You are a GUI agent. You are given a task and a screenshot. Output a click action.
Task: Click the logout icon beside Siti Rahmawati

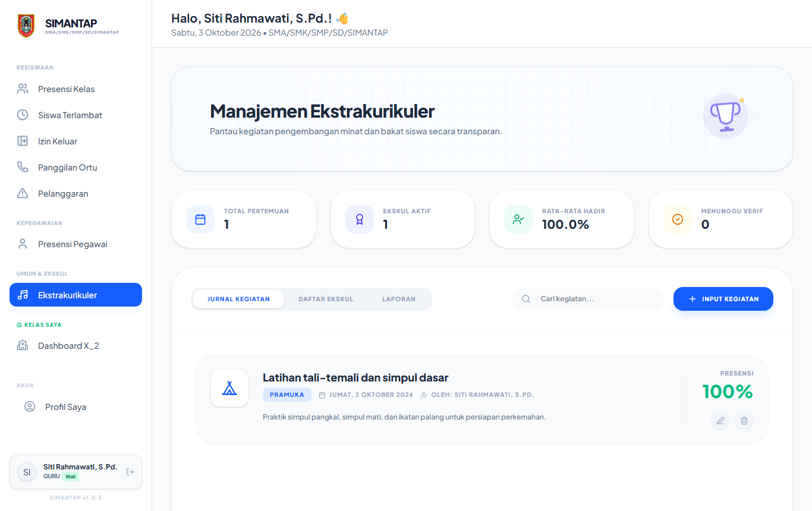pyautogui.click(x=130, y=472)
